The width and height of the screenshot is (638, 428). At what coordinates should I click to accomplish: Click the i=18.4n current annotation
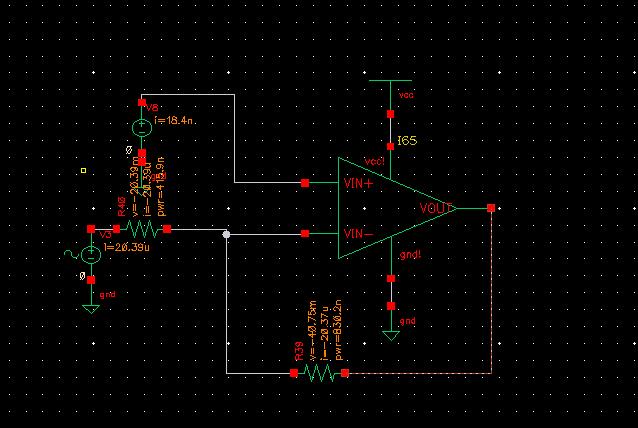[173, 120]
